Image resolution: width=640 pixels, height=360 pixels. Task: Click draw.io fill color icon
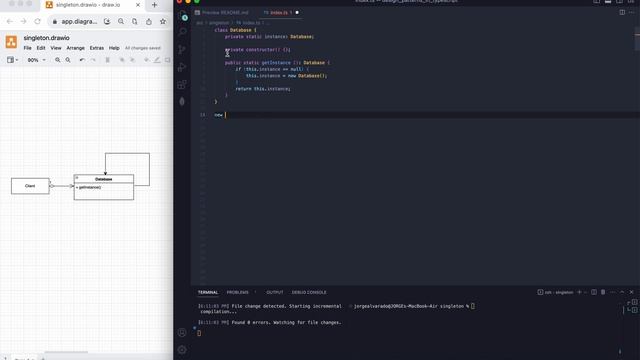(x=146, y=60)
